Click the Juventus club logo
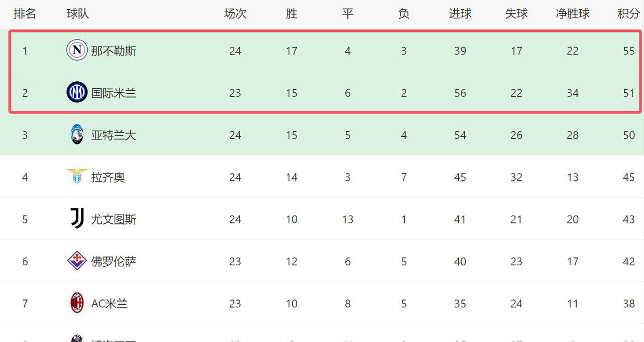Image resolution: width=644 pixels, height=342 pixels. pos(77,219)
